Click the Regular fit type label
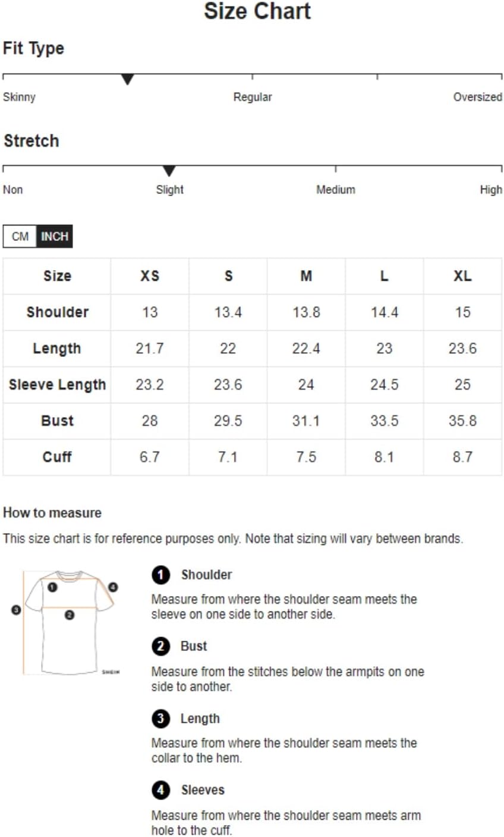 253,97
